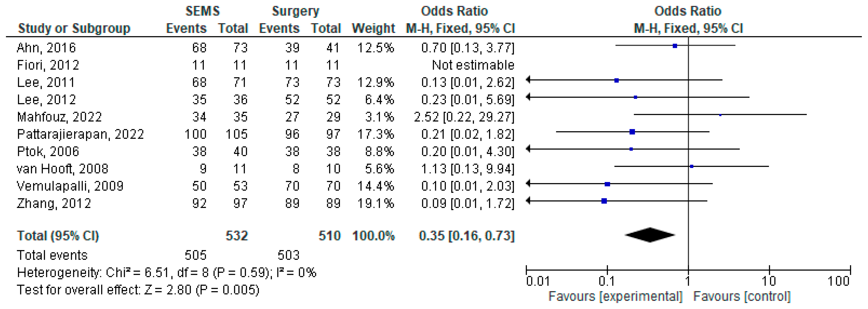Select the Surgery group header

(x=296, y=11)
